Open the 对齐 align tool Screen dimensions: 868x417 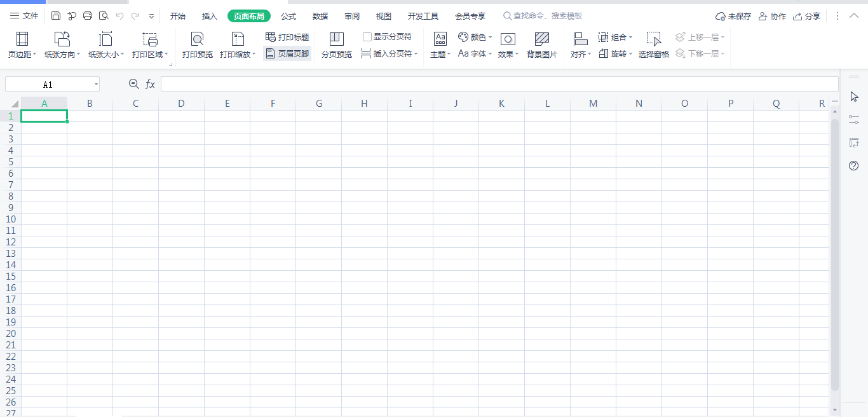tap(581, 45)
